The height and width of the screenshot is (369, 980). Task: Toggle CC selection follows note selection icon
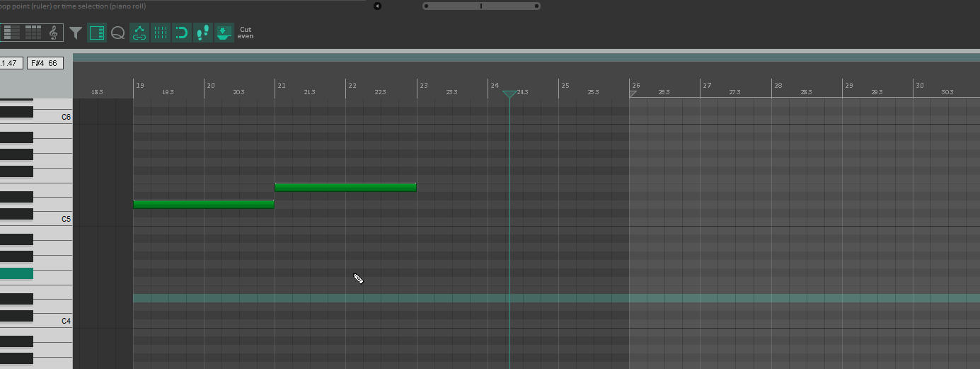pos(139,33)
